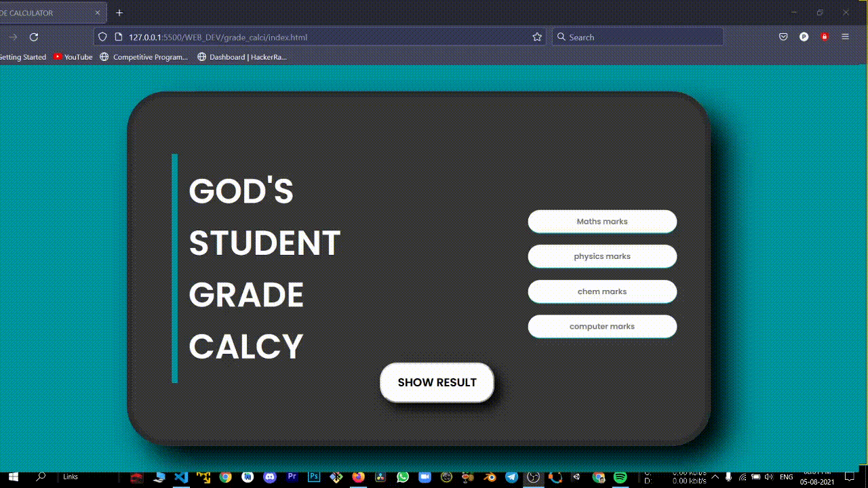Image resolution: width=868 pixels, height=488 pixels.
Task: Close the GRADE CALCULATOR tab
Action: [98, 13]
